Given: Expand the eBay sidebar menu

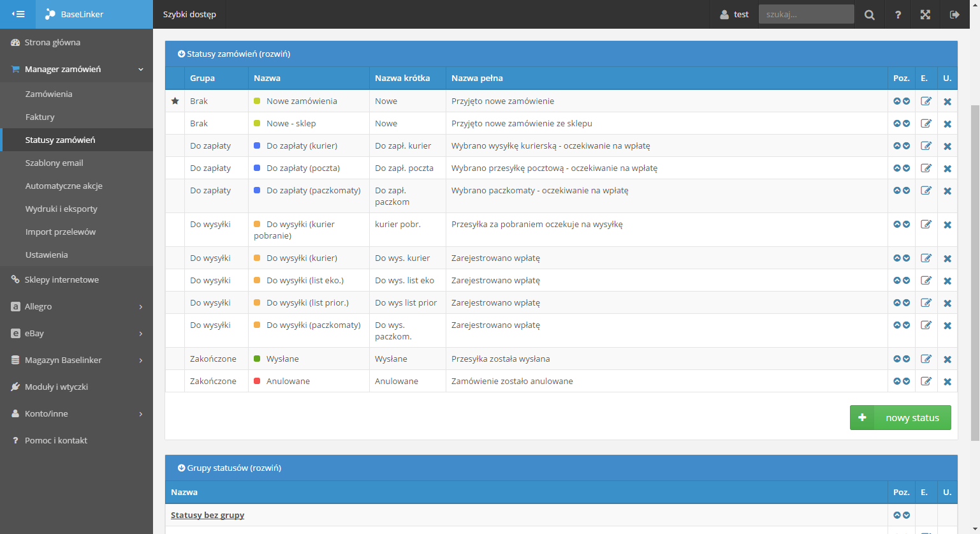Looking at the screenshot, I should coord(77,333).
